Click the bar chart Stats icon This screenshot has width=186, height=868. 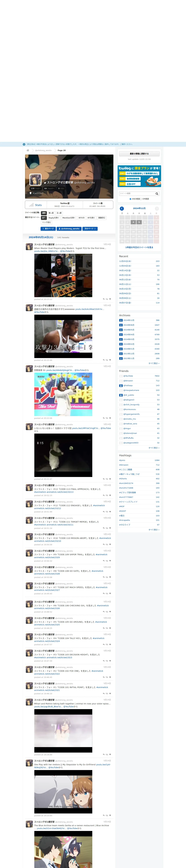(31, 205)
